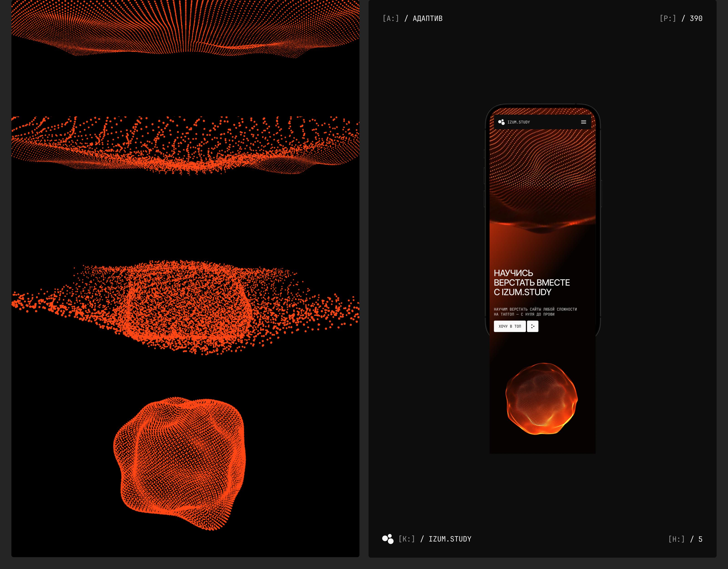Click the IZUM.STUDY logo circles in phone header
This screenshot has height=569, width=728.
point(501,122)
